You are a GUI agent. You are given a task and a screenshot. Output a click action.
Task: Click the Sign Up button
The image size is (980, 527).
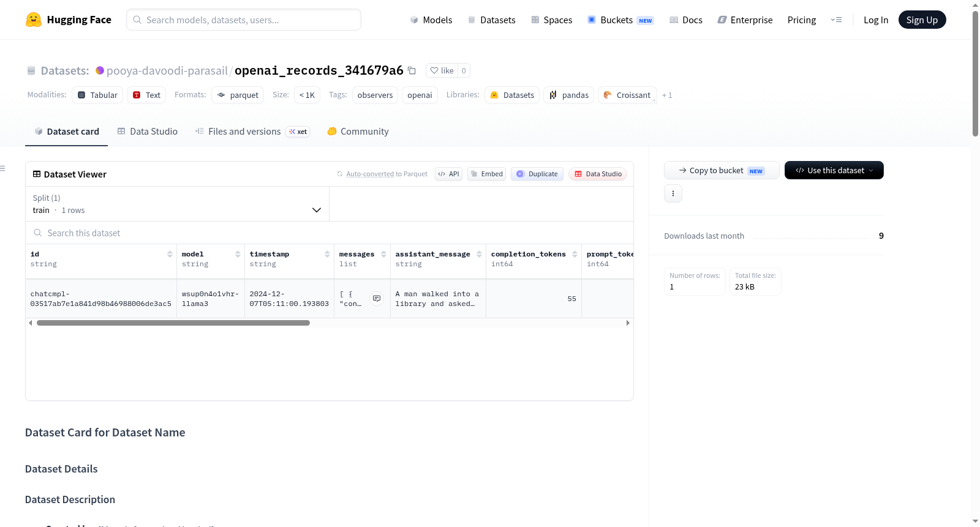pyautogui.click(x=922, y=20)
